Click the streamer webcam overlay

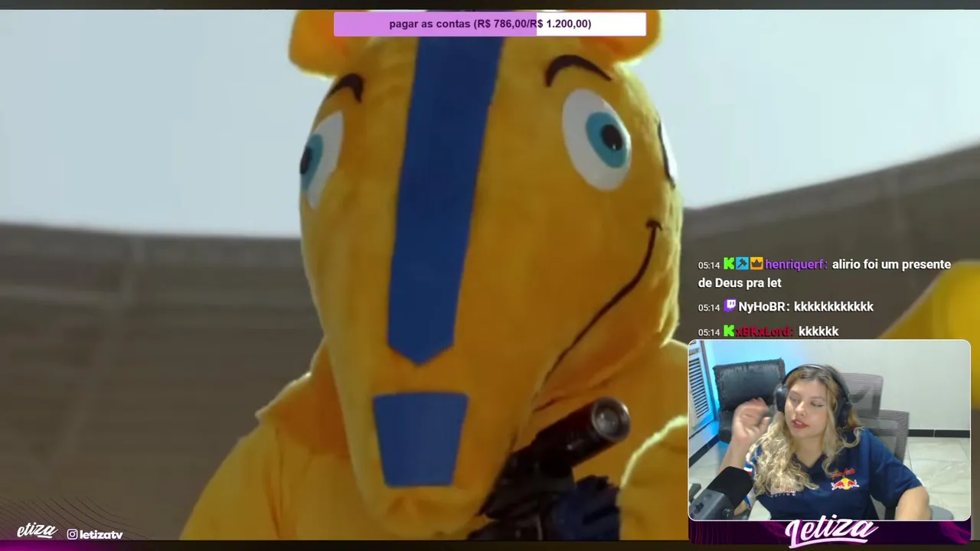tap(829, 431)
